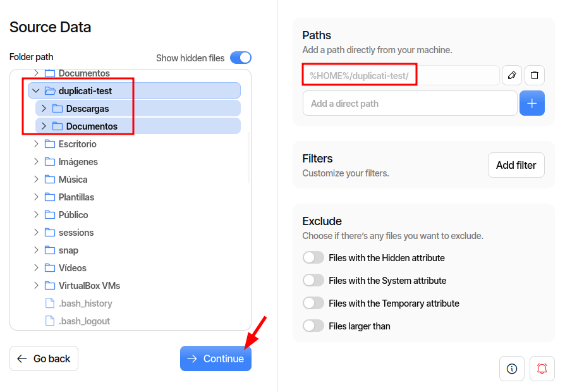
Task: Expand the Descargas subfolder
Action: pos(44,109)
